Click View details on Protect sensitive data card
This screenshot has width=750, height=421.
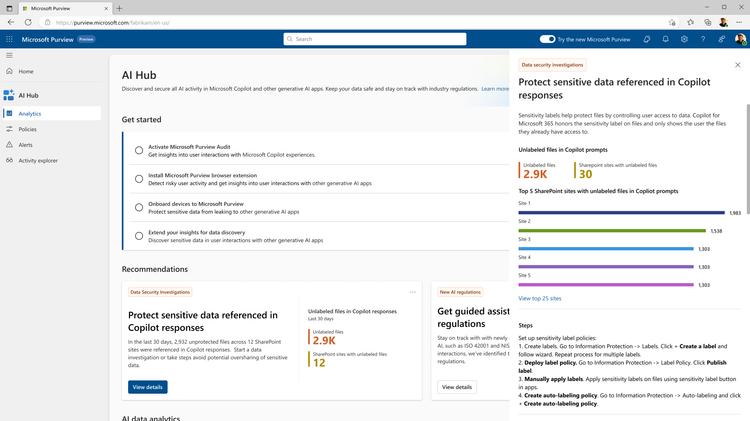pos(147,387)
